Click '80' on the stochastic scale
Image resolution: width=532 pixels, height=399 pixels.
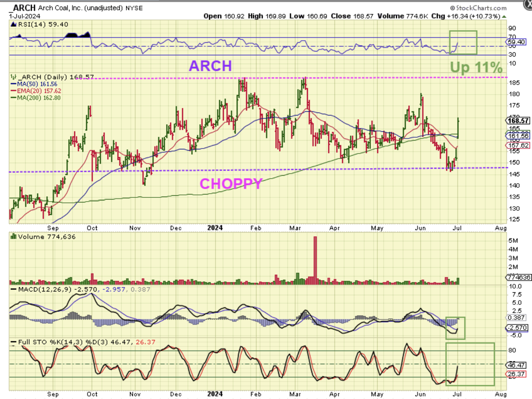tap(512, 350)
